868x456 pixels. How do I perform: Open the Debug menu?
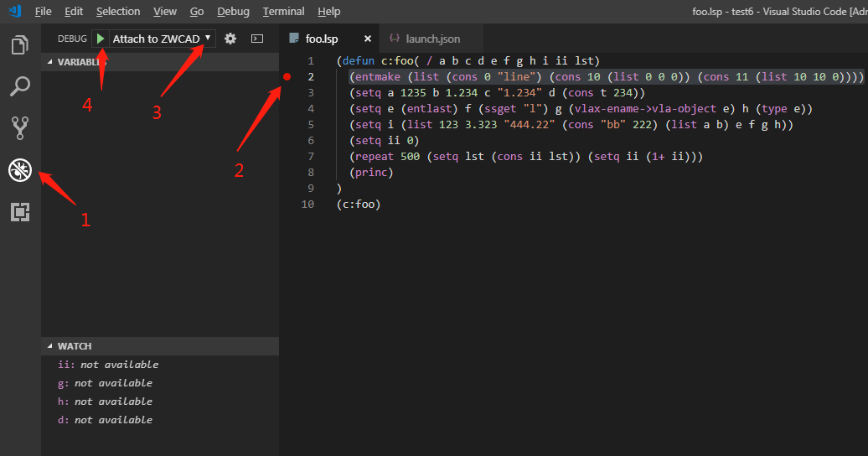(x=233, y=11)
